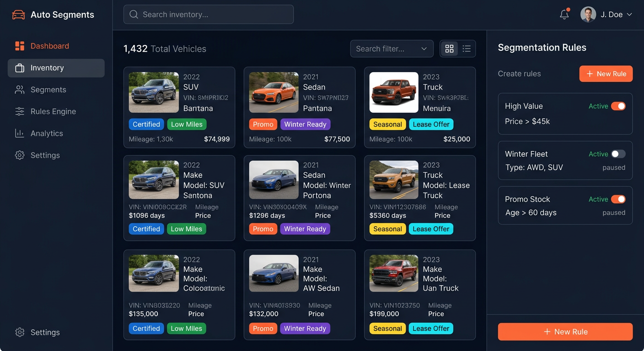This screenshot has width=644, height=351.
Task: Click the $74,999 price text
Action: [217, 139]
